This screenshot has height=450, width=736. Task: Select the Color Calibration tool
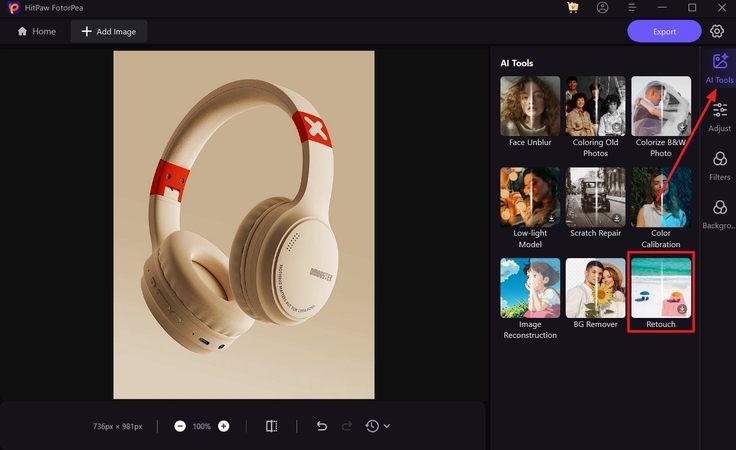pyautogui.click(x=661, y=208)
